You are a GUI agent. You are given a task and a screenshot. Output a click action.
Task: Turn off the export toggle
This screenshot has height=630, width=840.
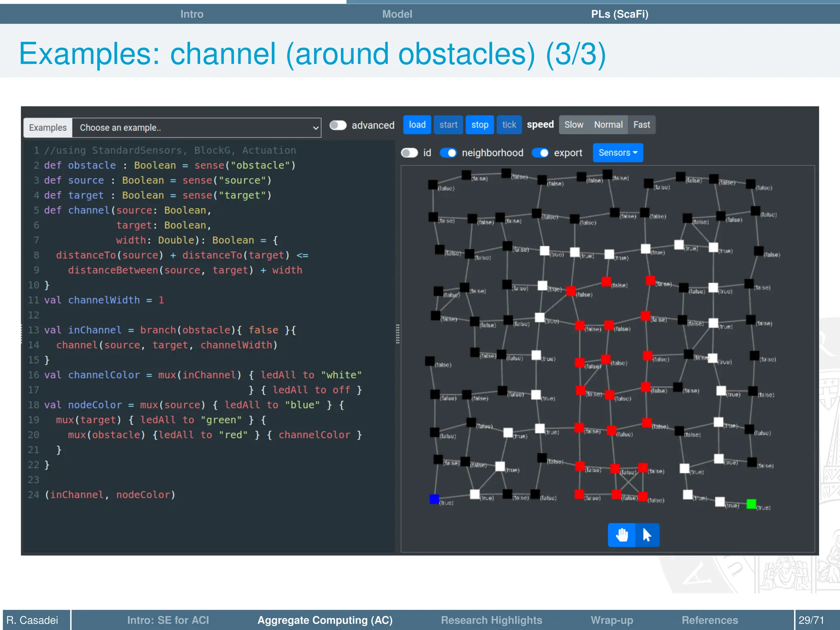(x=540, y=153)
